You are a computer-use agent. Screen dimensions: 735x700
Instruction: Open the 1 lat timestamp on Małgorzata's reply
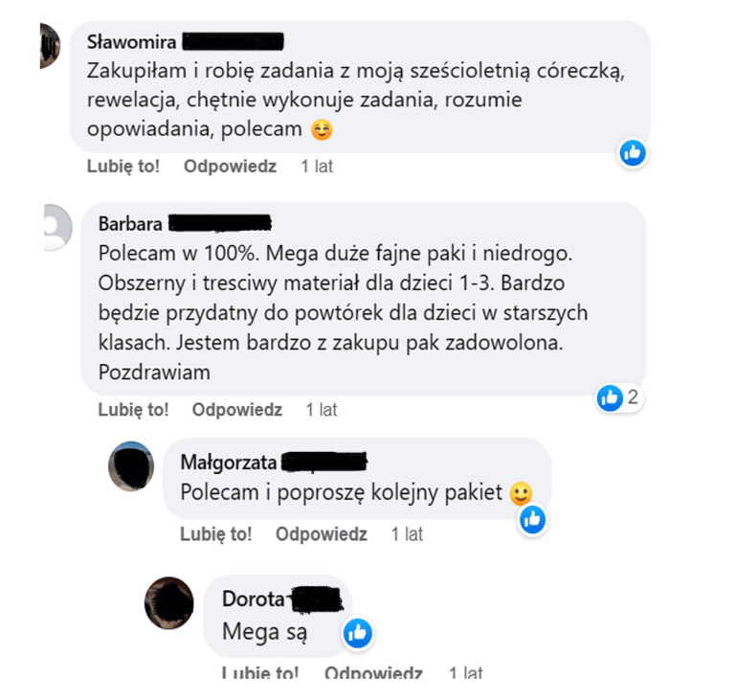407,534
